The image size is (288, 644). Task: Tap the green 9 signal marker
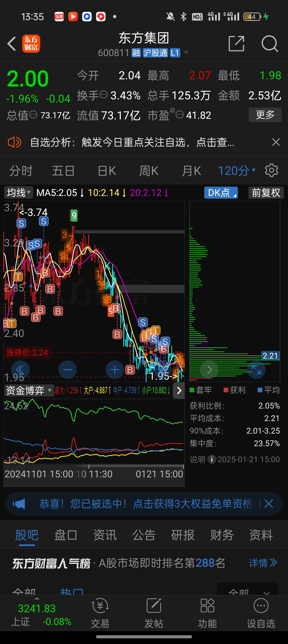[74, 215]
